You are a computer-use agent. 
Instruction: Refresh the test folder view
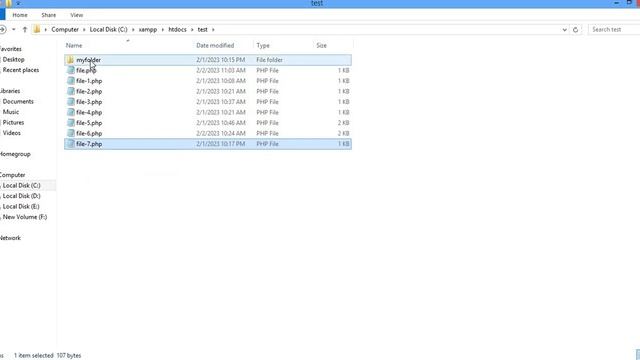point(576,30)
